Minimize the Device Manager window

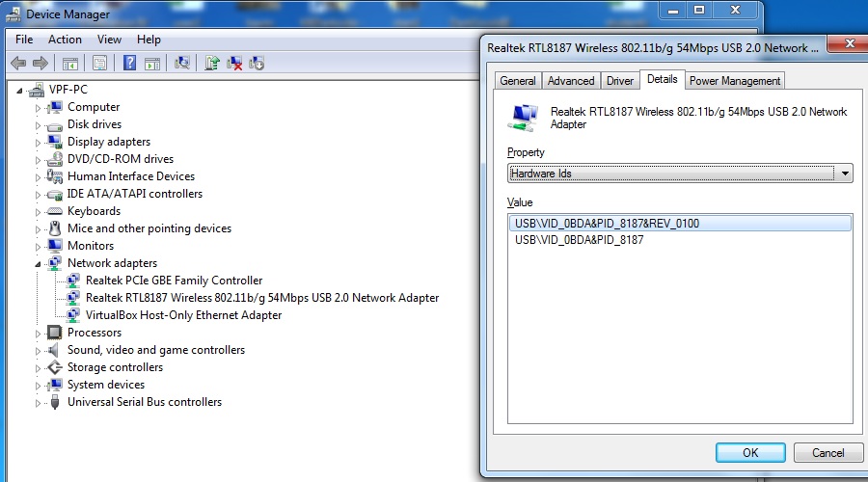tap(672, 11)
